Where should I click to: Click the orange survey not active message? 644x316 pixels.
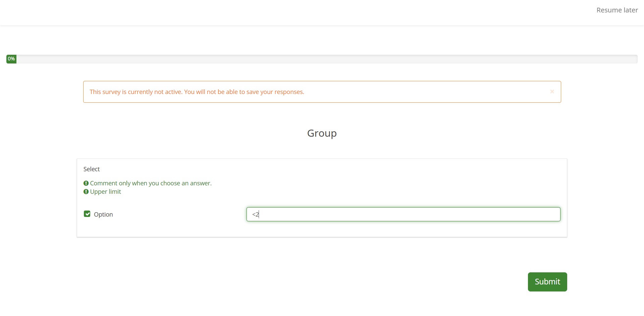click(197, 92)
